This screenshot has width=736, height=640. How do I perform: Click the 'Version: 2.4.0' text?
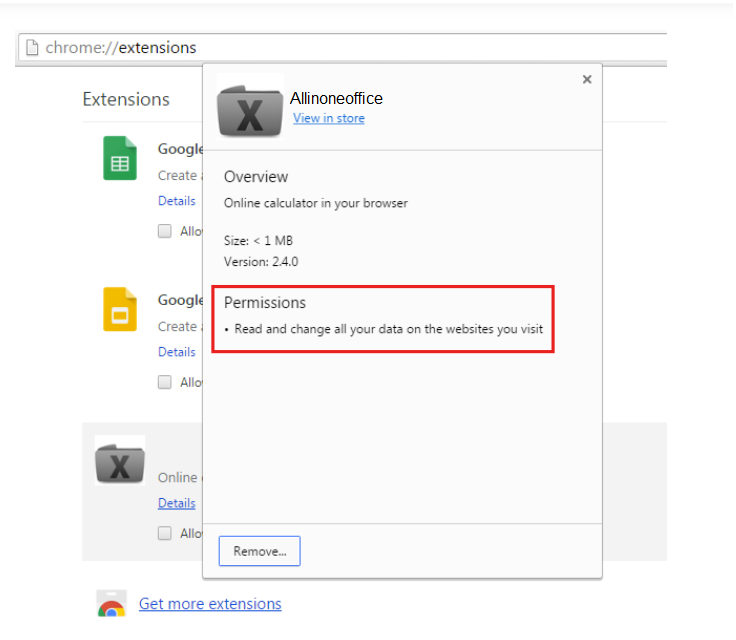pyautogui.click(x=261, y=262)
